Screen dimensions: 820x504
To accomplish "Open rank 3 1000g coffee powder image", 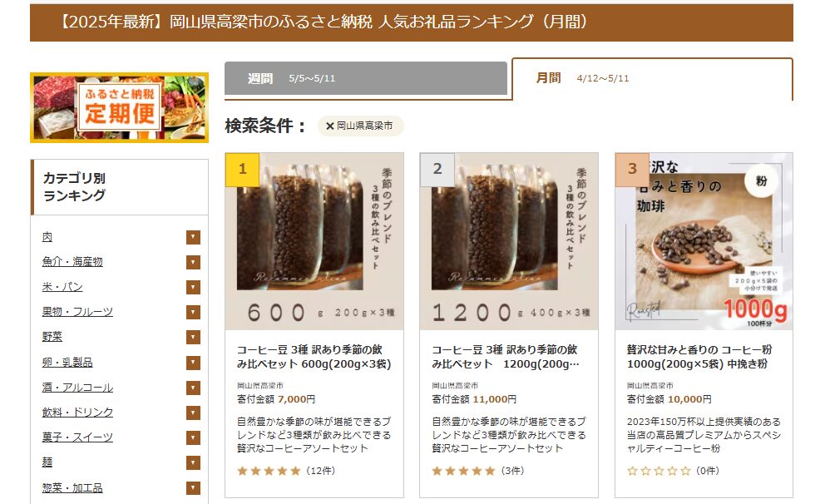I will 704,241.
